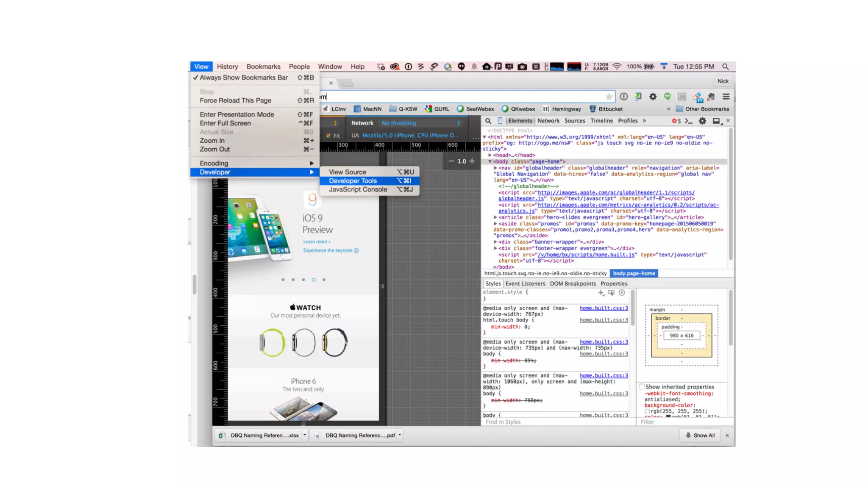Viewport: 868px width, 488px height.
Task: Click the Nick profile button
Action: pos(723,81)
